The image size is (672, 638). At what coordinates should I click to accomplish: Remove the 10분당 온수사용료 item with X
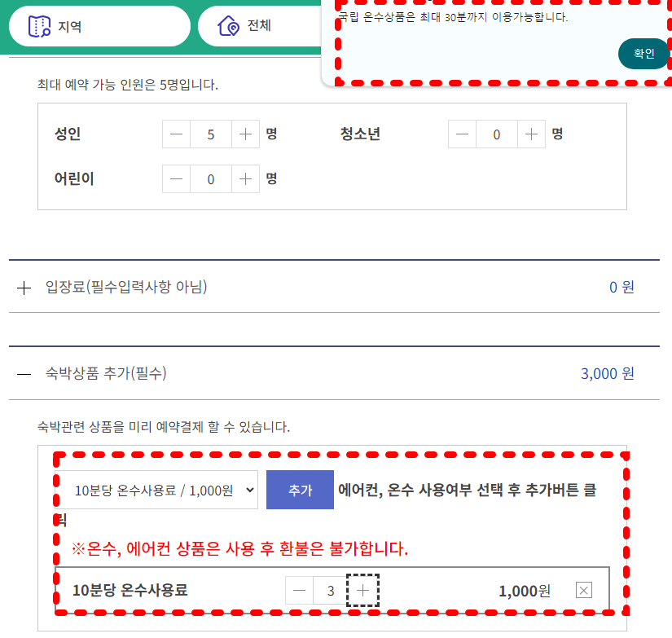(x=584, y=590)
